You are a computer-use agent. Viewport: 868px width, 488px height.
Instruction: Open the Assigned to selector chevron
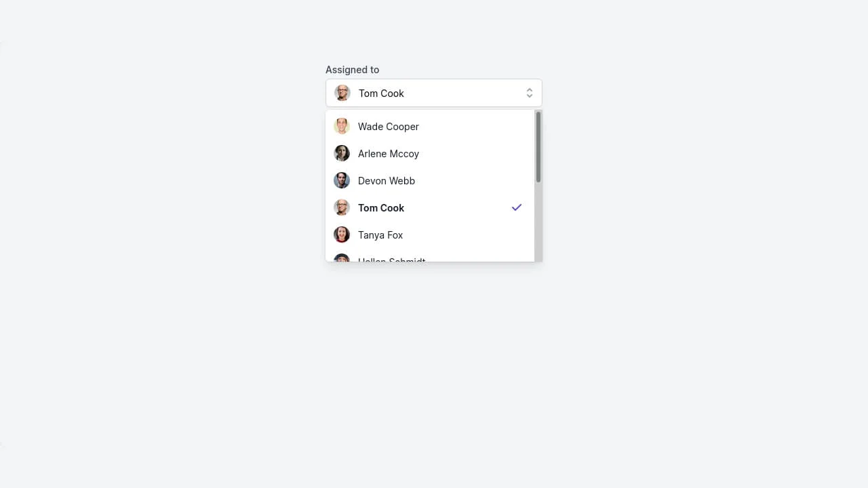coord(530,93)
